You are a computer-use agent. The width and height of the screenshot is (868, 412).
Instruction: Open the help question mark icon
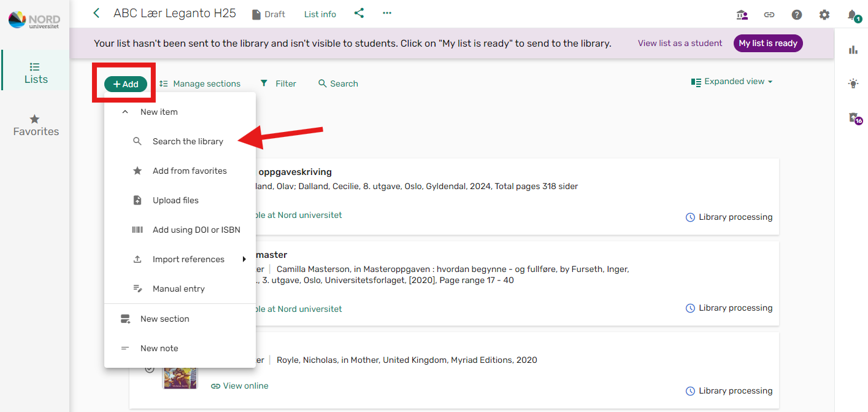coord(797,15)
